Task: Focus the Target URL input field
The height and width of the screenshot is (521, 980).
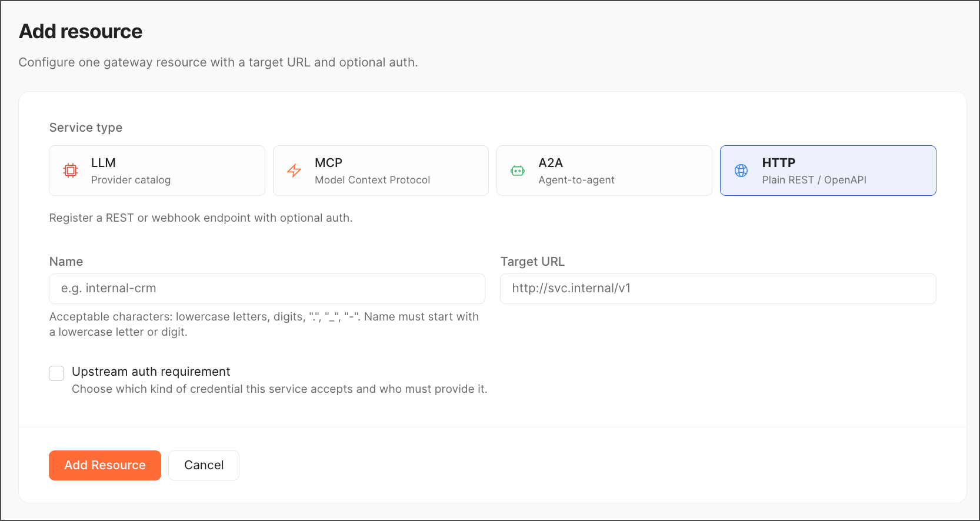Action: click(x=718, y=289)
